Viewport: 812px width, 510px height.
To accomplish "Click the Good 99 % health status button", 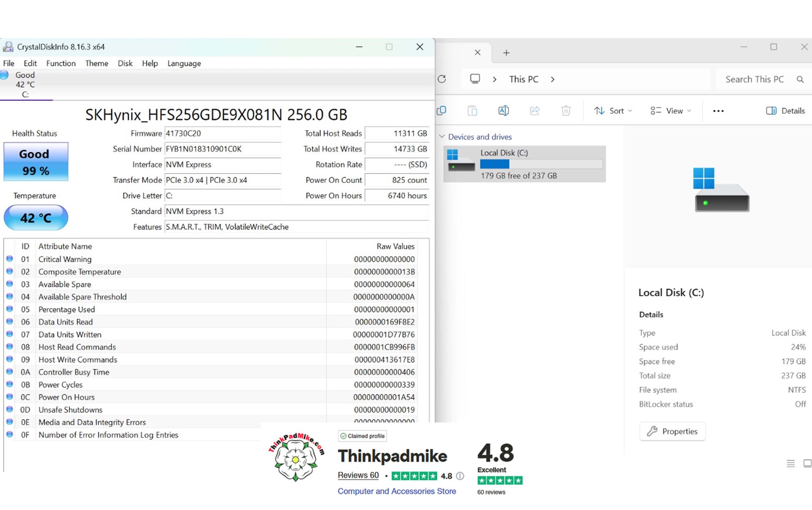I will point(36,162).
